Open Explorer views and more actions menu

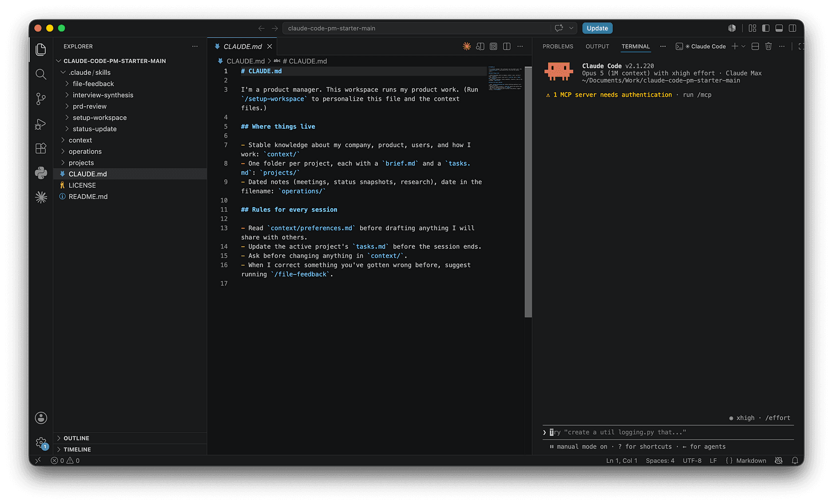pyautogui.click(x=195, y=46)
